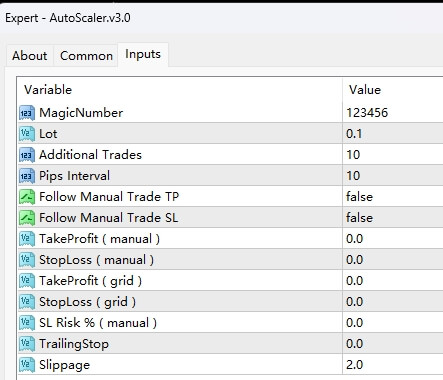Select the Follow Manual Trade TP name
The width and height of the screenshot is (443, 380).
pyautogui.click(x=109, y=197)
